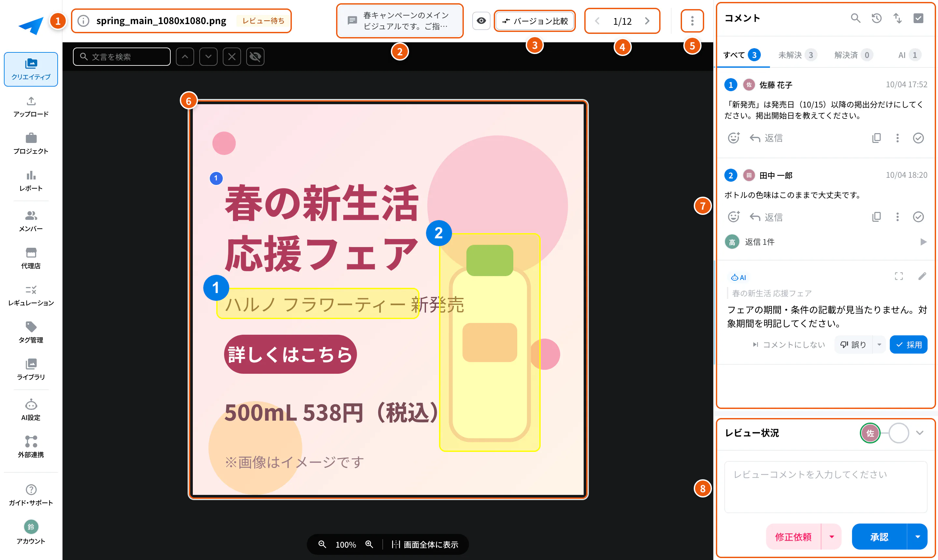The height and width of the screenshot is (560, 938).
Task: Open ガイド・サポート help
Action: coord(31,495)
